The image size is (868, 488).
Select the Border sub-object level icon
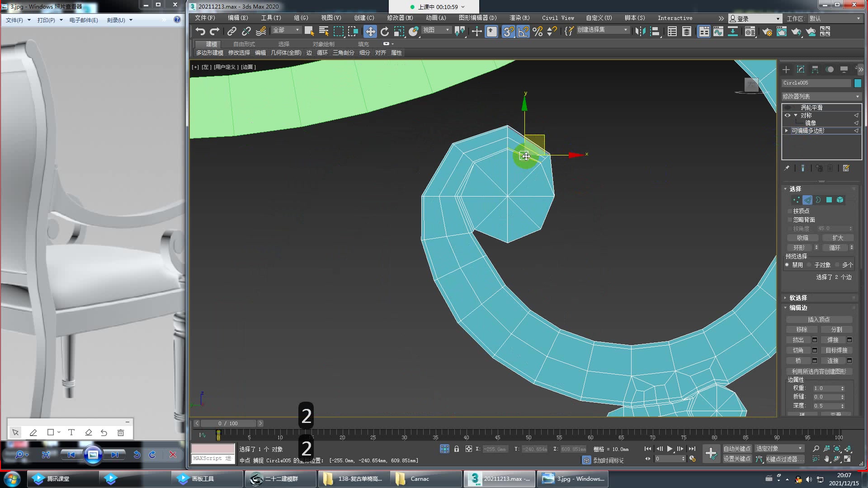tap(818, 200)
